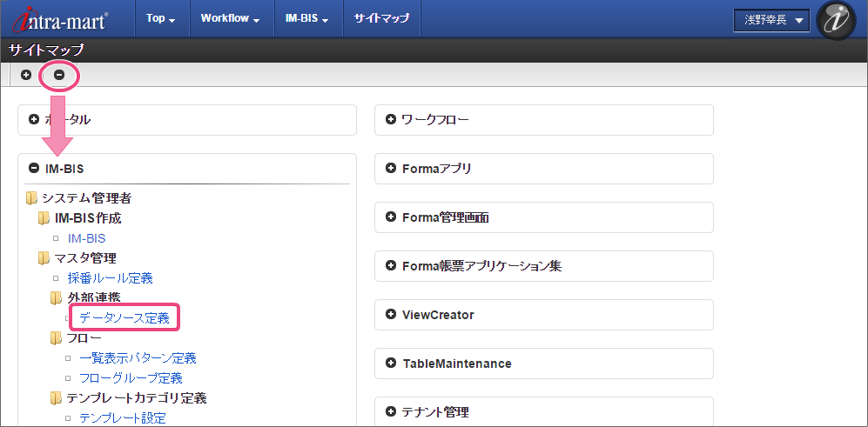Expand the ViewCreator section
Image resolution: width=868 pixels, height=427 pixels.
point(390,315)
